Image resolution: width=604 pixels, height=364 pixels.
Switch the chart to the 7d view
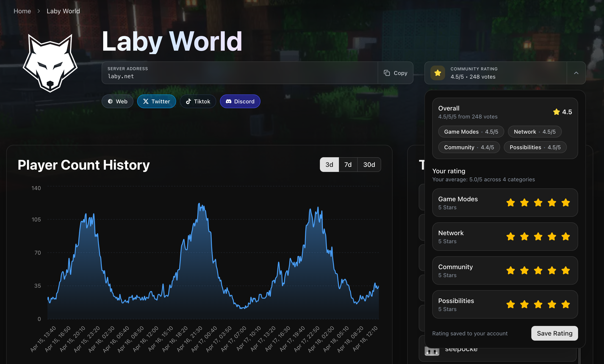pos(348,164)
